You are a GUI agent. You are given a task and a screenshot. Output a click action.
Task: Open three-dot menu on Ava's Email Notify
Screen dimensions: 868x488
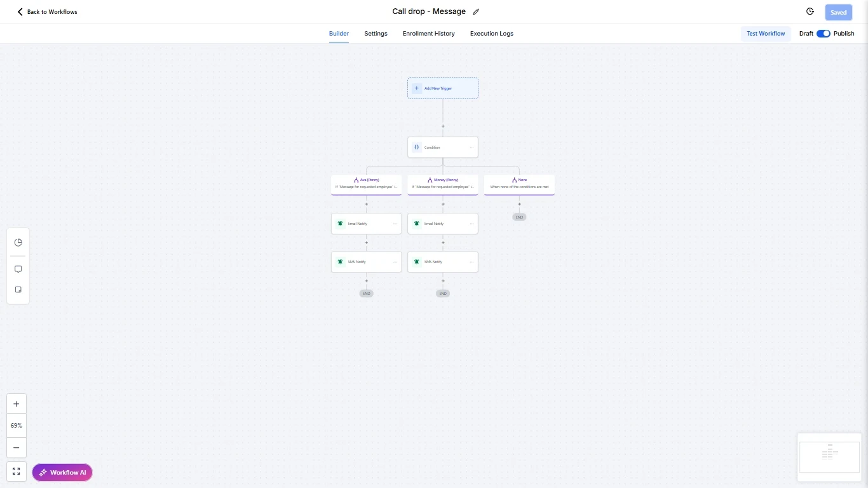point(395,224)
